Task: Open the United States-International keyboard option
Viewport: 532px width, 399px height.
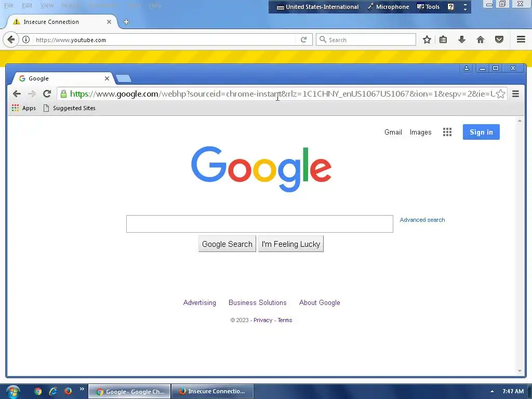Action: point(317,7)
